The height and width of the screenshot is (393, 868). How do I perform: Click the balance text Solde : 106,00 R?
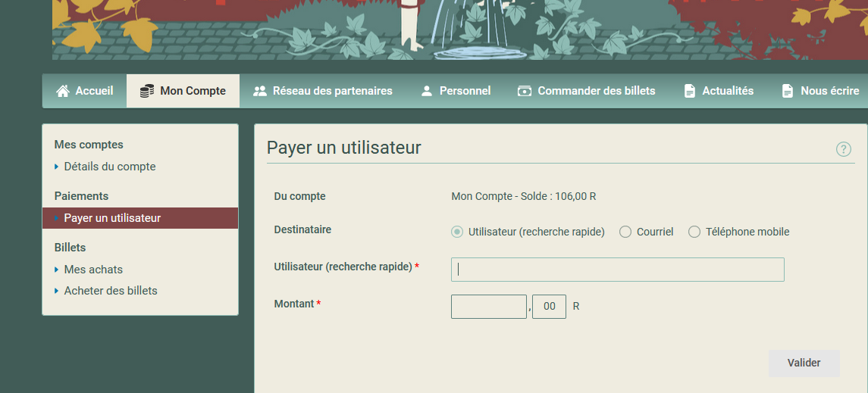[x=559, y=196]
